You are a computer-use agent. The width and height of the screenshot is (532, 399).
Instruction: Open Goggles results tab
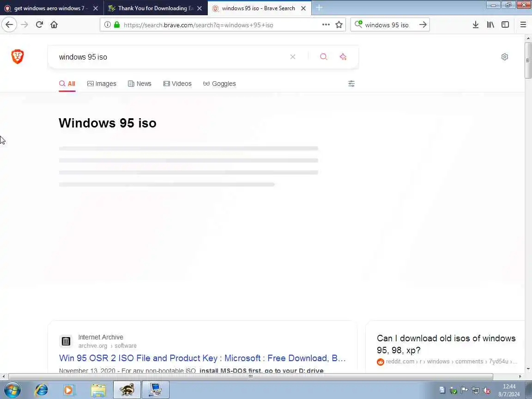click(219, 84)
